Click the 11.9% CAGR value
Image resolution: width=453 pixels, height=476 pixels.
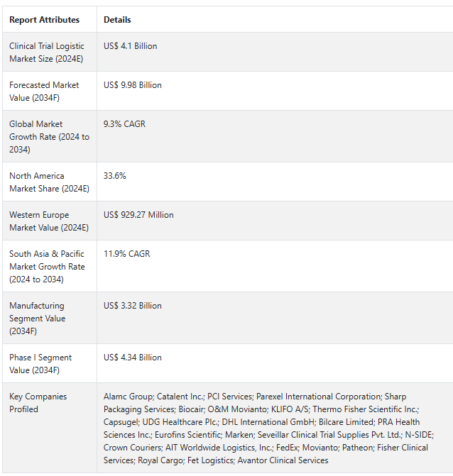point(126,254)
